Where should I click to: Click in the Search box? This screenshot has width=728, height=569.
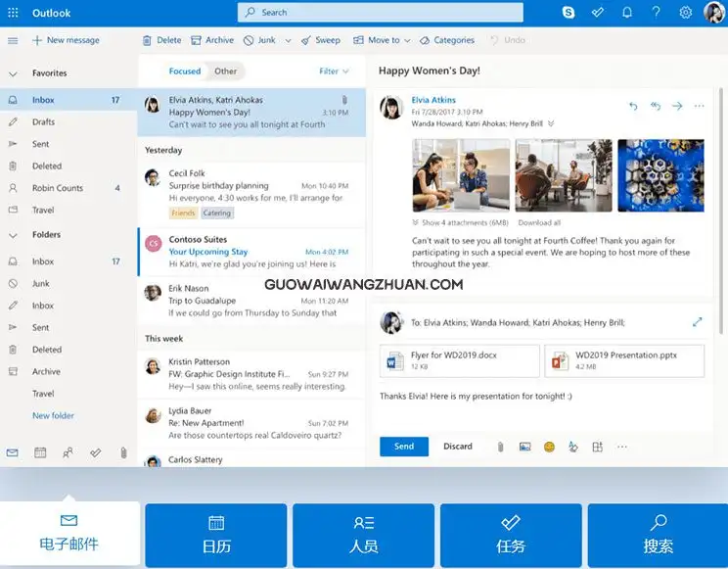(x=381, y=13)
